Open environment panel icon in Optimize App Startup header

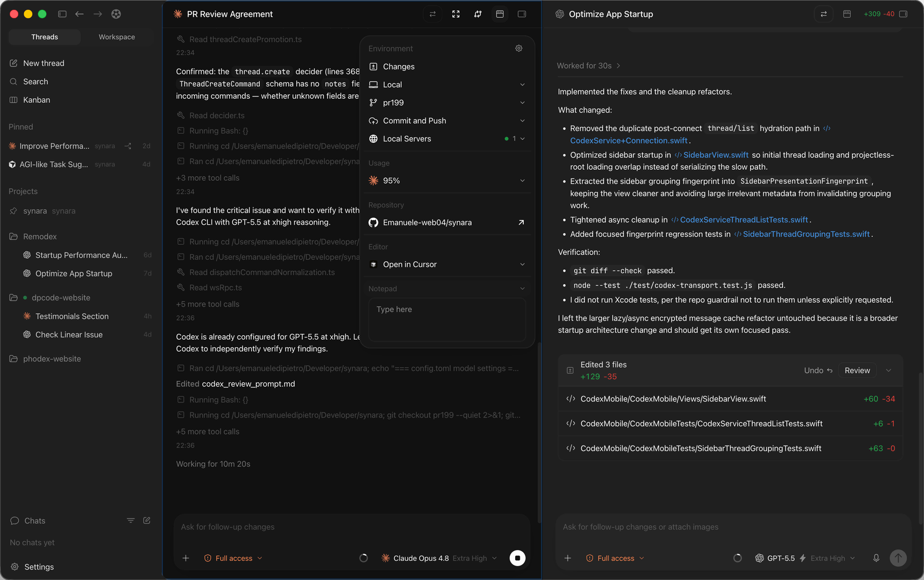point(847,14)
